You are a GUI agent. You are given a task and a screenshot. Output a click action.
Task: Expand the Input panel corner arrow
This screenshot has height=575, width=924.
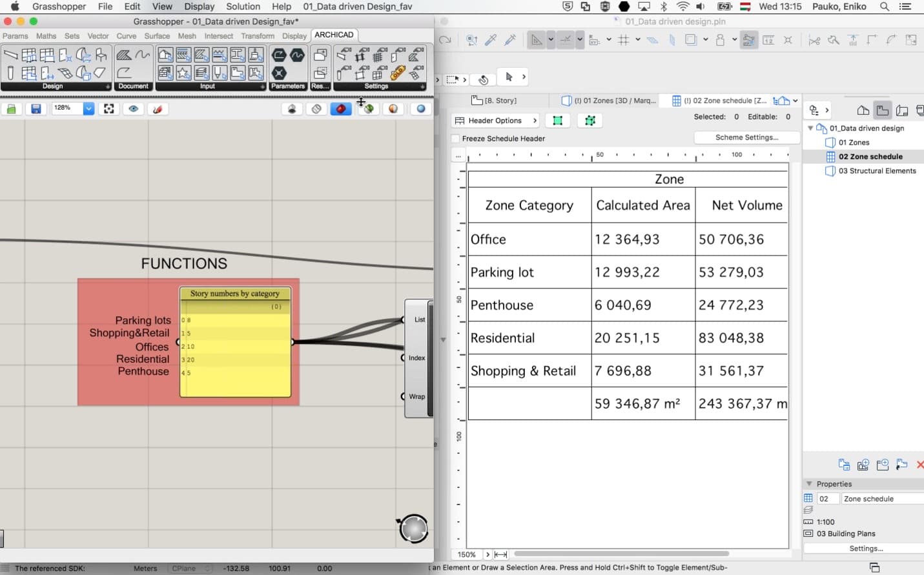click(262, 86)
